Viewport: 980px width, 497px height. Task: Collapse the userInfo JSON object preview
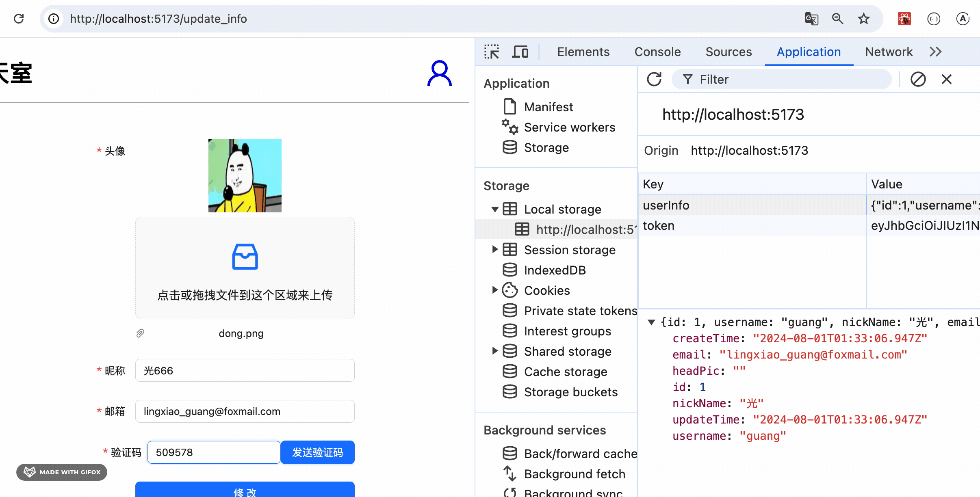[x=651, y=322]
